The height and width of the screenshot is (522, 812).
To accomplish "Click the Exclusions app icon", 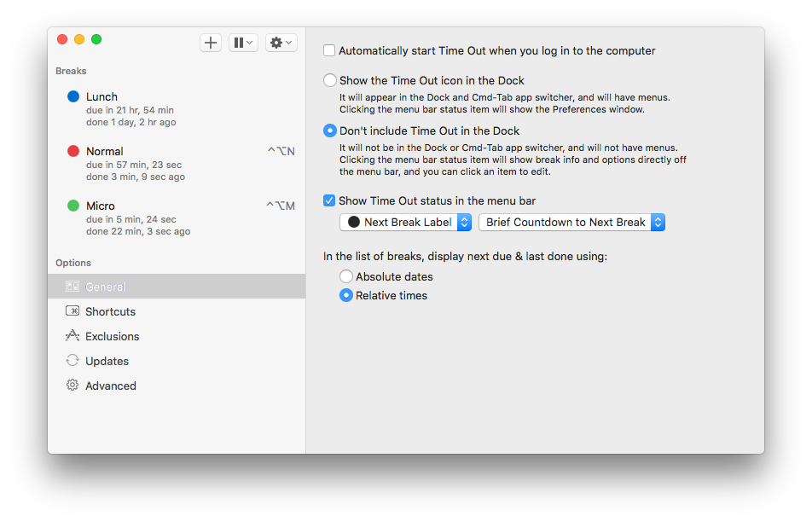I will tap(72, 335).
